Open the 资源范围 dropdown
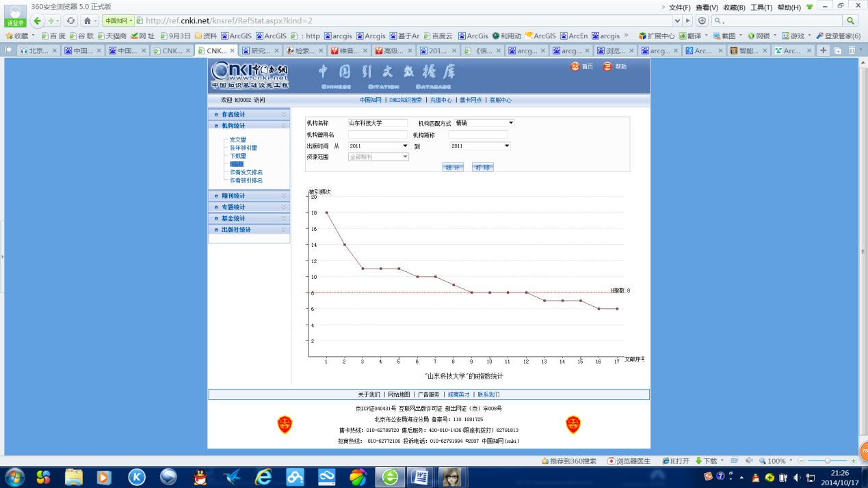Screen dimensions: 868x488 (x=378, y=157)
